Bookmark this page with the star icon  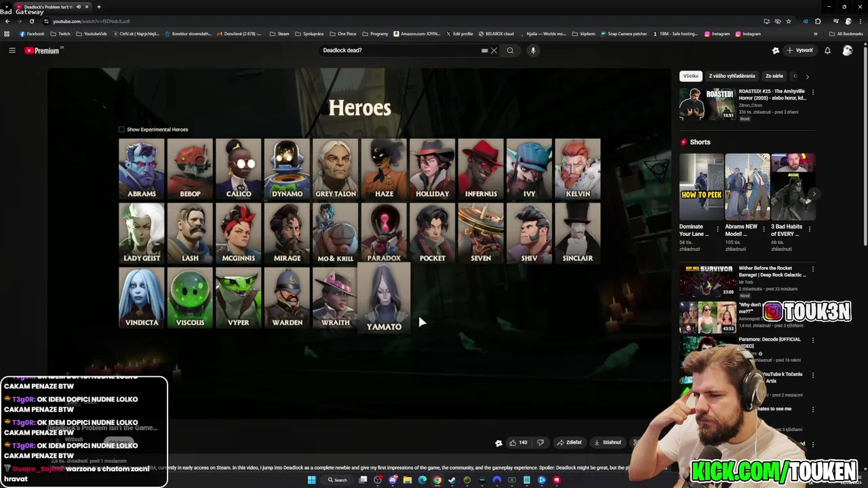click(x=789, y=21)
